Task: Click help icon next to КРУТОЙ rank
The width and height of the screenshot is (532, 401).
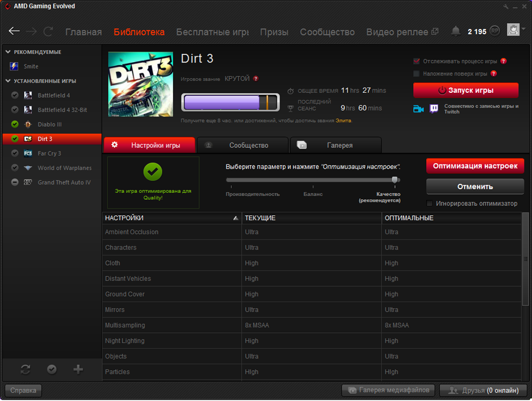Action: pos(256,79)
